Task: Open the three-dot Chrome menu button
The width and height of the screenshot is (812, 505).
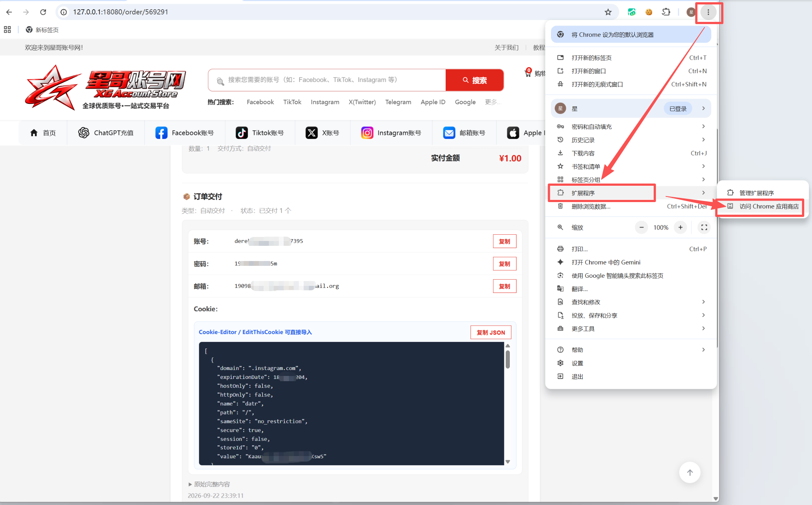Action: tap(708, 12)
